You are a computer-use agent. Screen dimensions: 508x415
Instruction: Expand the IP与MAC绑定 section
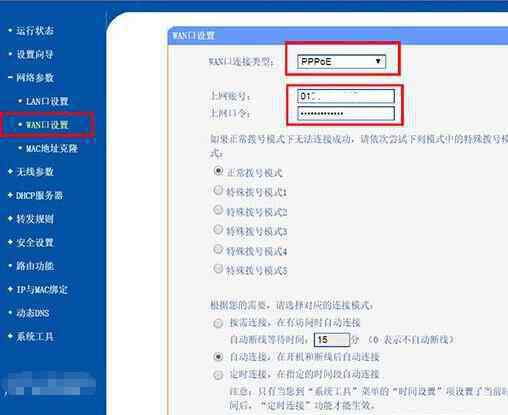pyautogui.click(x=42, y=289)
